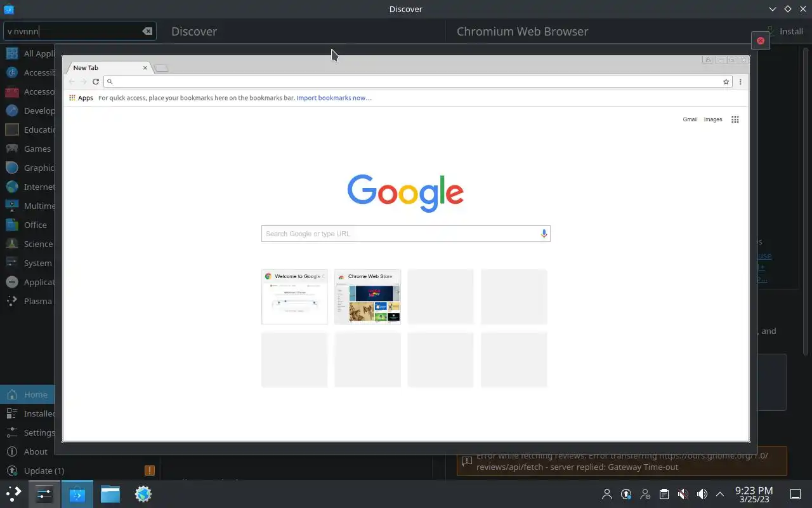Clear the Discover search field text
The image size is (812, 508).
[147, 31]
